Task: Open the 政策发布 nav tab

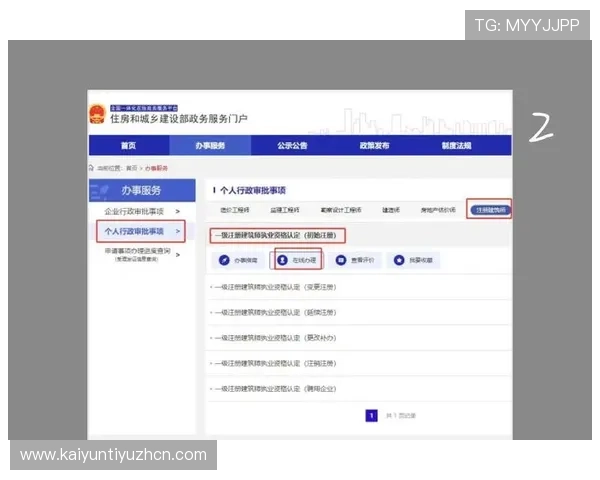Action: point(374,145)
